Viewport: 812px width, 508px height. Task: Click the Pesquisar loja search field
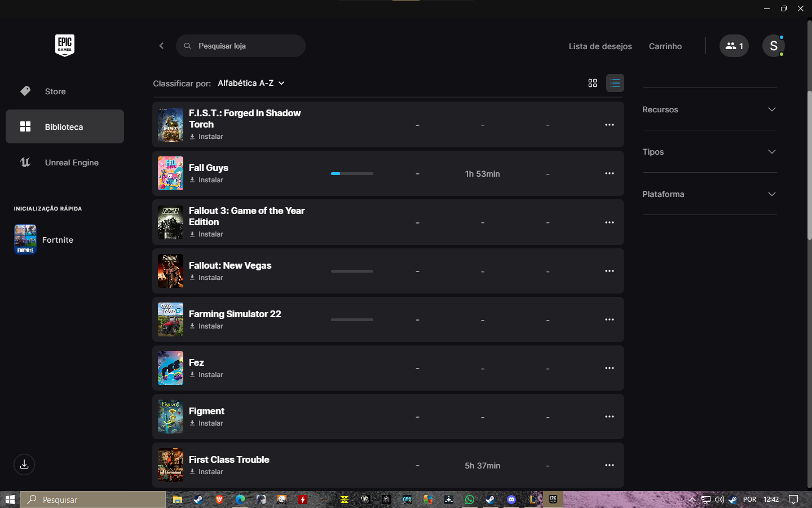pyautogui.click(x=241, y=46)
